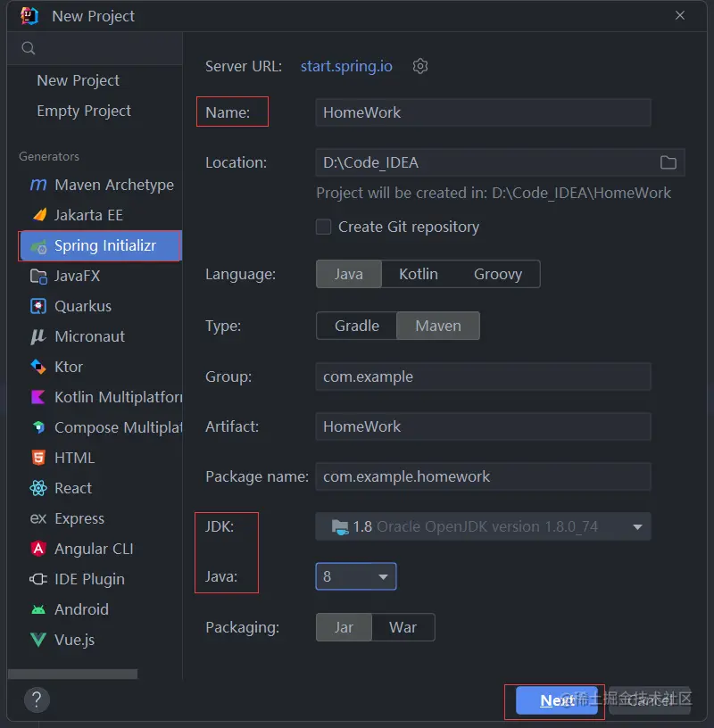Click the Kotlin Multiplatform K icon
The image size is (714, 728).
[38, 397]
